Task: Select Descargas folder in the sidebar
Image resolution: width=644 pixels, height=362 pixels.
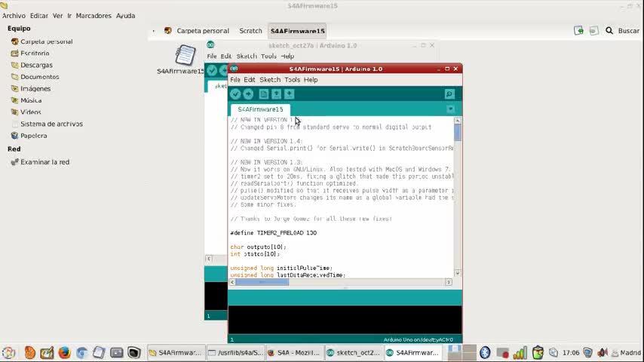Action: [32, 65]
